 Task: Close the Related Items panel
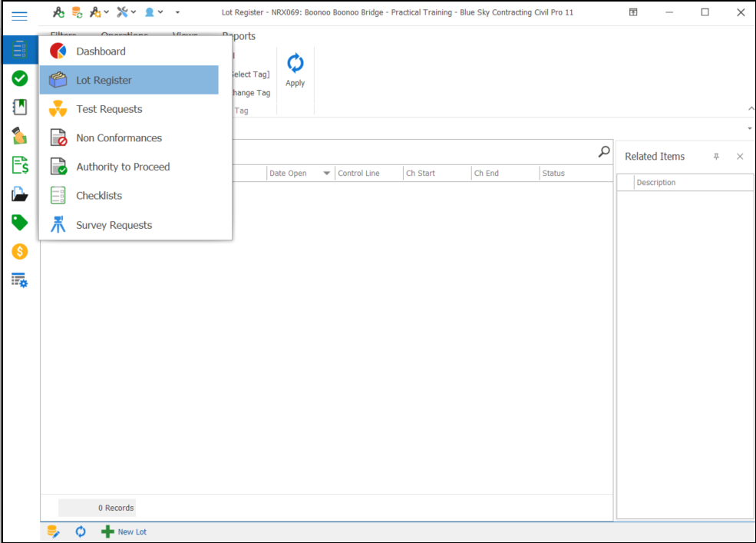(740, 157)
